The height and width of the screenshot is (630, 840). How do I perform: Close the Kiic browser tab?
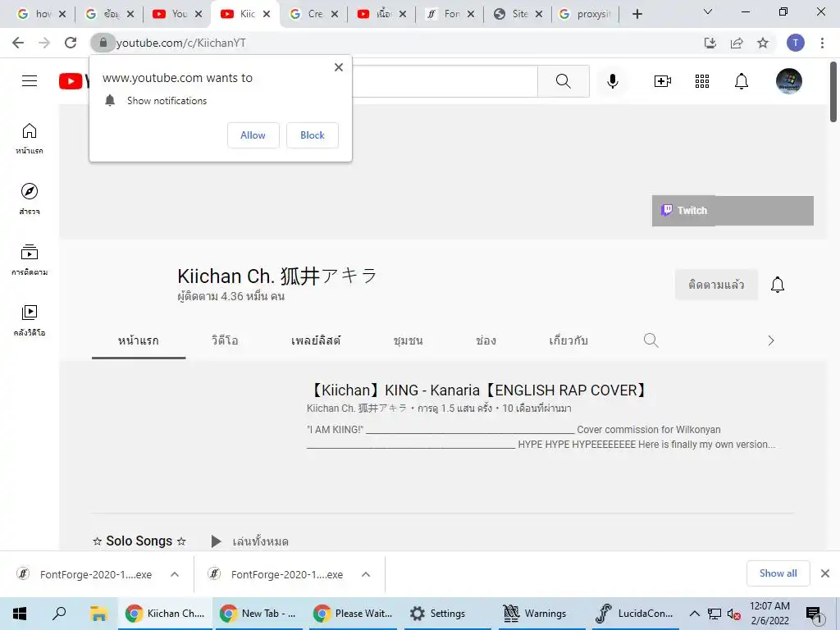click(x=267, y=14)
